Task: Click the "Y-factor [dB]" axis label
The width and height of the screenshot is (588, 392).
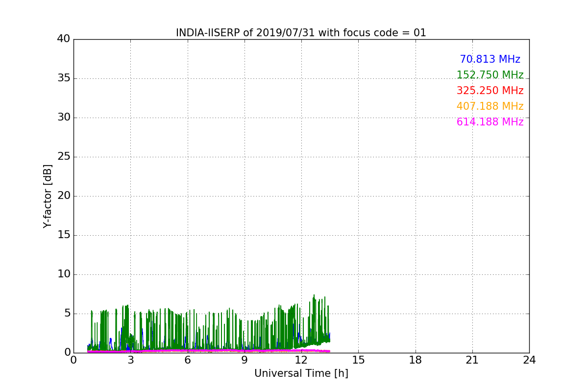Action: point(48,196)
